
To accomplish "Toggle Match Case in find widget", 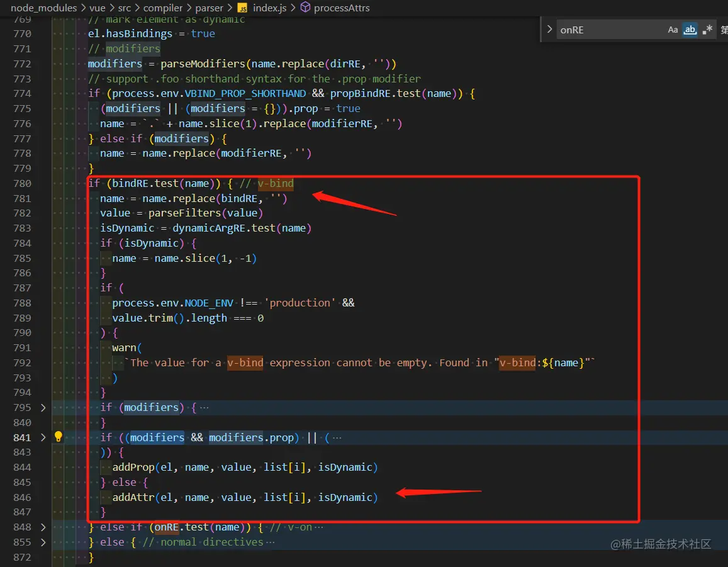I will coord(673,30).
